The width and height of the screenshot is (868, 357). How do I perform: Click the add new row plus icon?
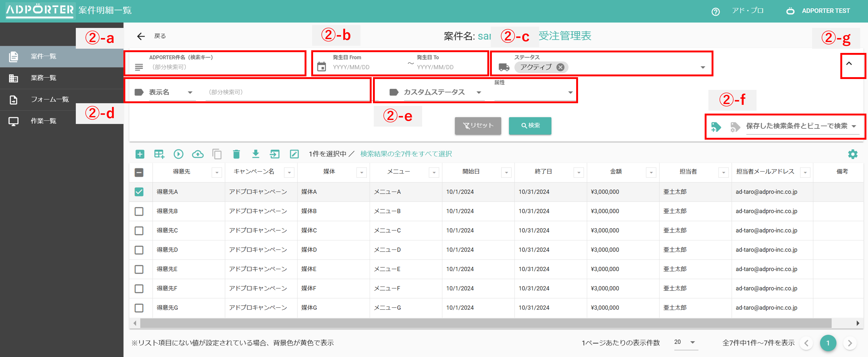(140, 154)
